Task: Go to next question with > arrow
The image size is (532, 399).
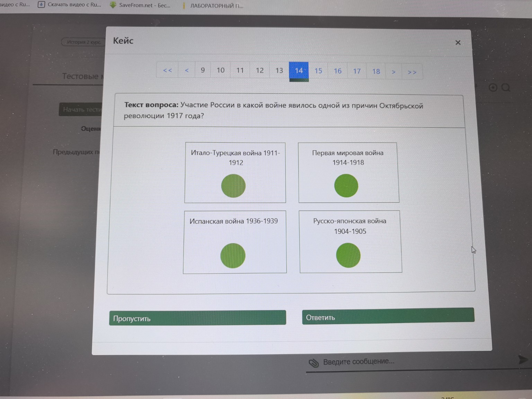Action: [393, 72]
